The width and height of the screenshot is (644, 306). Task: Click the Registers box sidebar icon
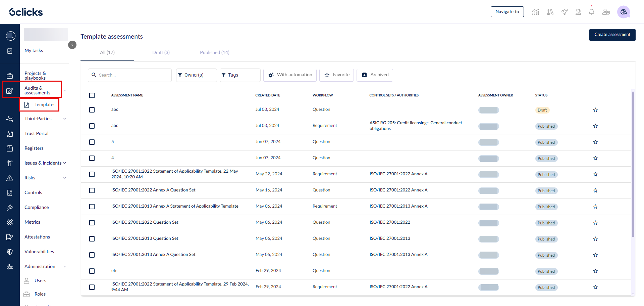click(x=10, y=148)
